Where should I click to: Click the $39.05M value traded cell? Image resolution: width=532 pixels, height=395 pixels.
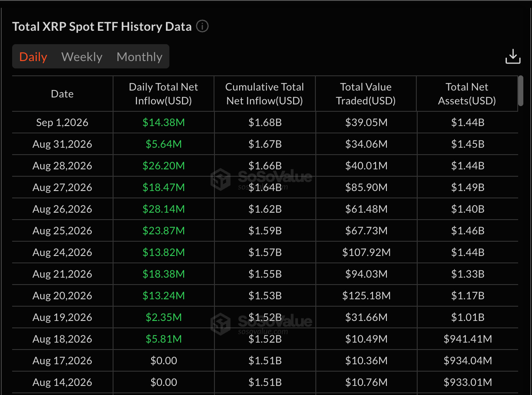[x=367, y=123]
